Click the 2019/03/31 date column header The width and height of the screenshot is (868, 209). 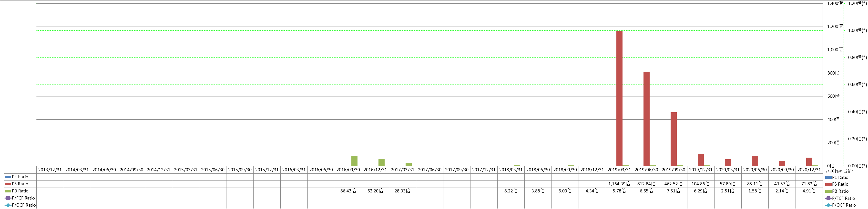point(619,170)
